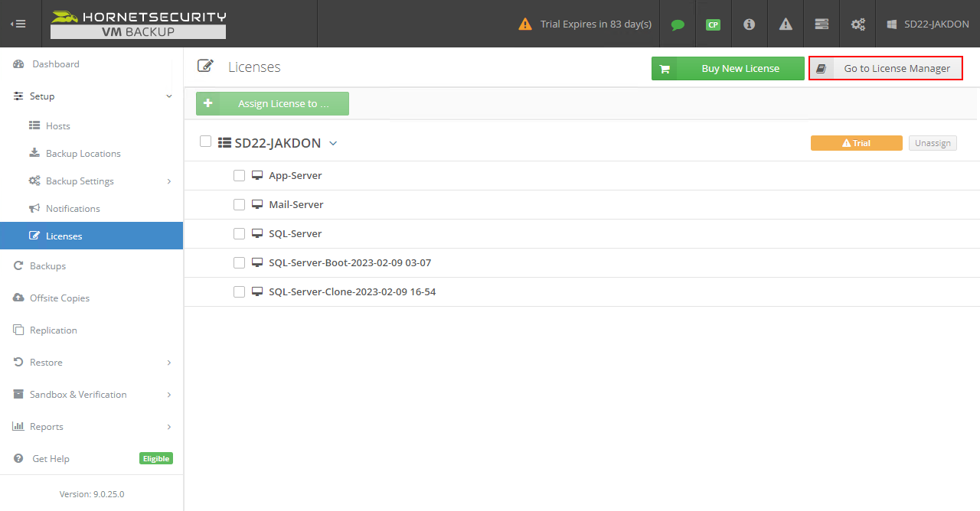Click the server list icon in header
Screen dimensions: 980x511
click(822, 24)
